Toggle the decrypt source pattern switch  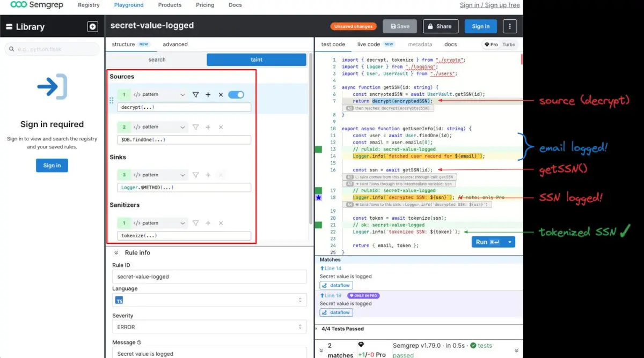pos(236,94)
